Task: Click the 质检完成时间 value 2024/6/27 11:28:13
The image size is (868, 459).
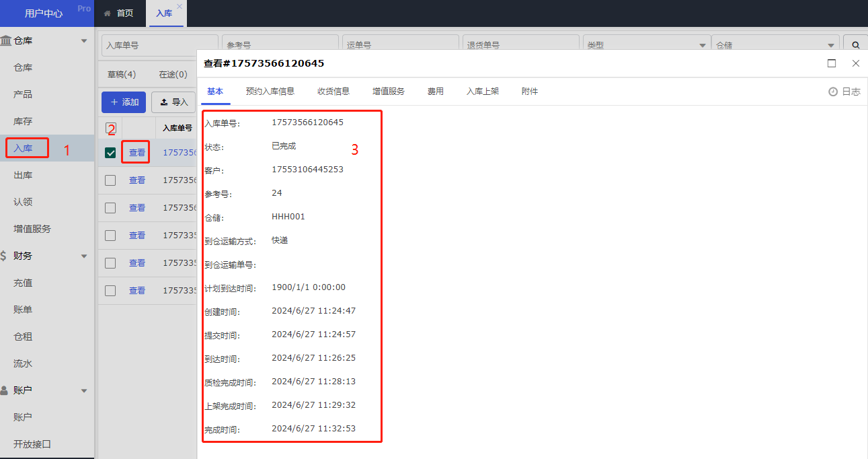Action: point(313,382)
